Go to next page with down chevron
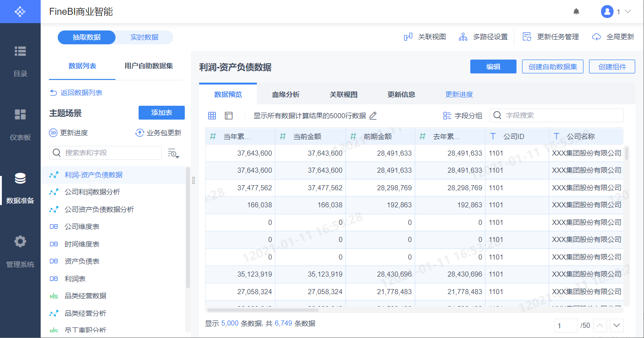644x338 pixels. [x=617, y=326]
